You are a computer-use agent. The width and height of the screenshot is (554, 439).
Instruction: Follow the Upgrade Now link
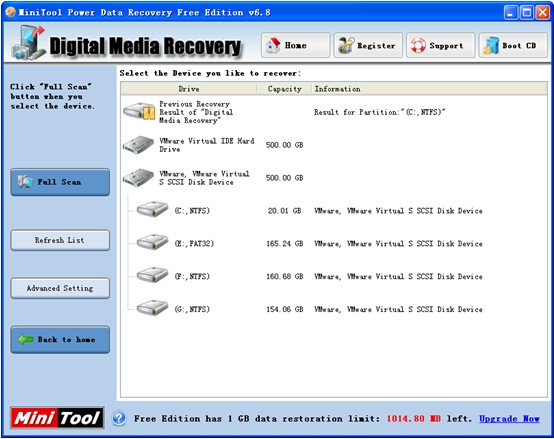point(509,419)
